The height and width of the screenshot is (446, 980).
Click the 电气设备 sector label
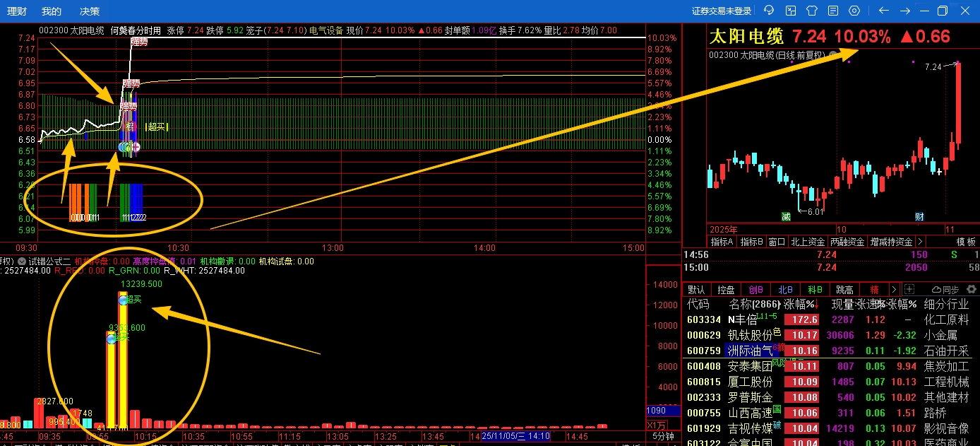point(326,30)
